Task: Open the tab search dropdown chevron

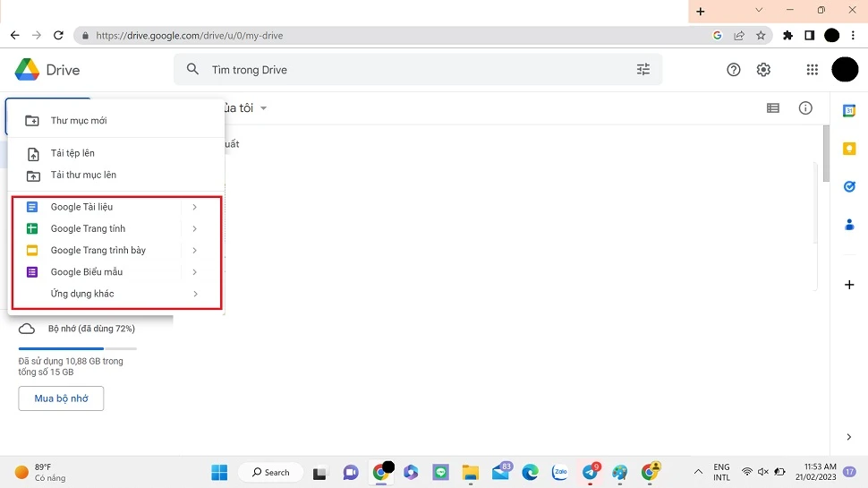Action: coord(759,10)
